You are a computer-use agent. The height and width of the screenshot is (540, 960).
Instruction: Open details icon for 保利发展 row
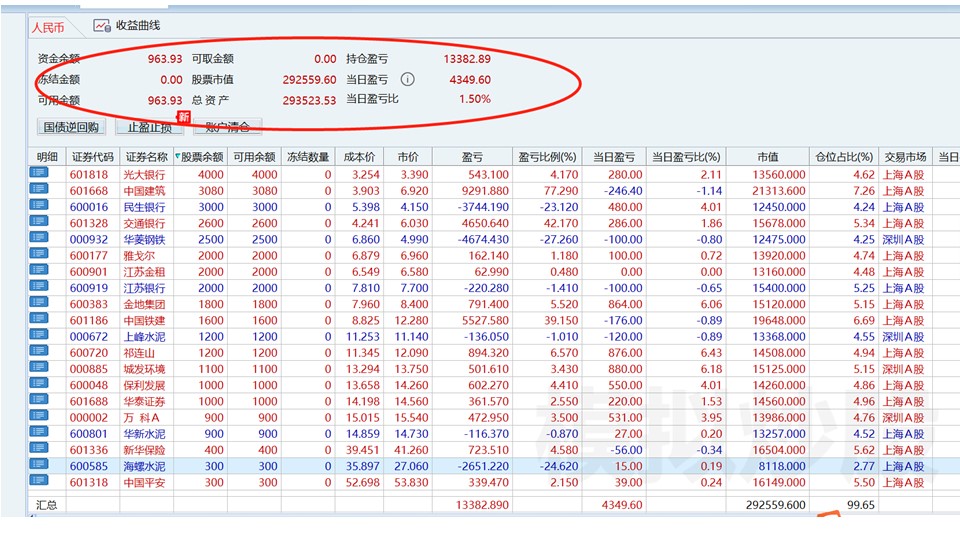pyautogui.click(x=39, y=384)
